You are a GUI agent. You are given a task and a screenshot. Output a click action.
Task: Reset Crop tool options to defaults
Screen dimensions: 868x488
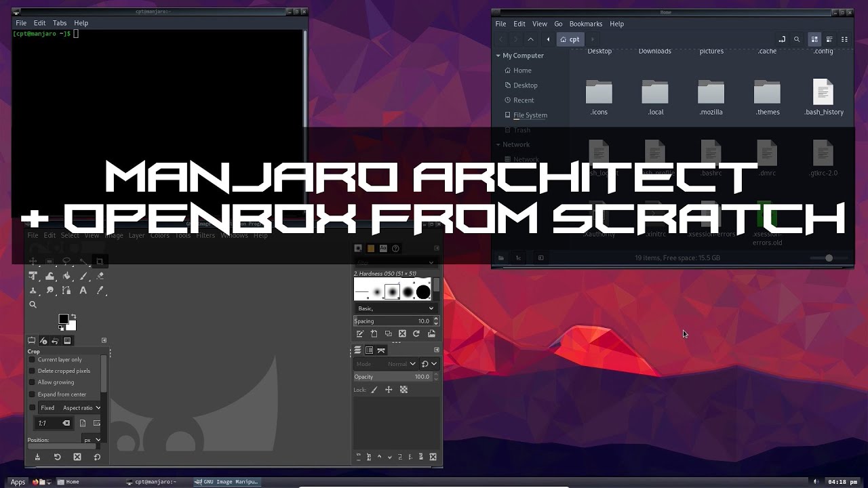point(97,457)
